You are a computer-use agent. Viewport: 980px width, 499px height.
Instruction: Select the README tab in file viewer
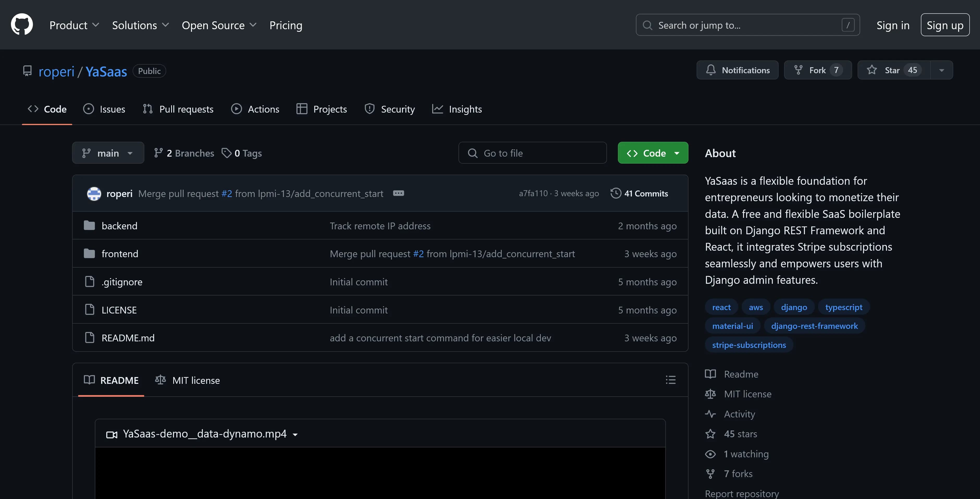[111, 380]
